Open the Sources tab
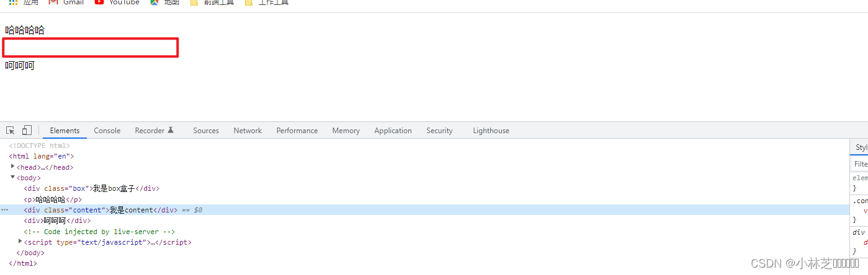868x275 pixels. pyautogui.click(x=206, y=131)
